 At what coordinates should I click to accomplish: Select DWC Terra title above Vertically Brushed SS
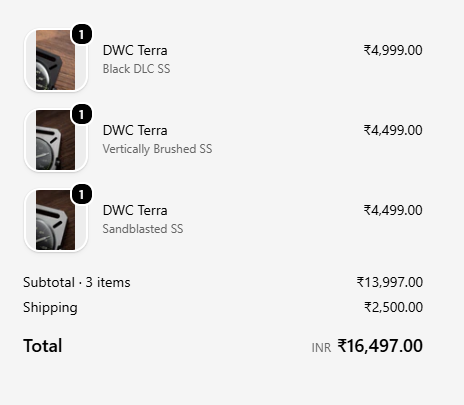tap(135, 130)
